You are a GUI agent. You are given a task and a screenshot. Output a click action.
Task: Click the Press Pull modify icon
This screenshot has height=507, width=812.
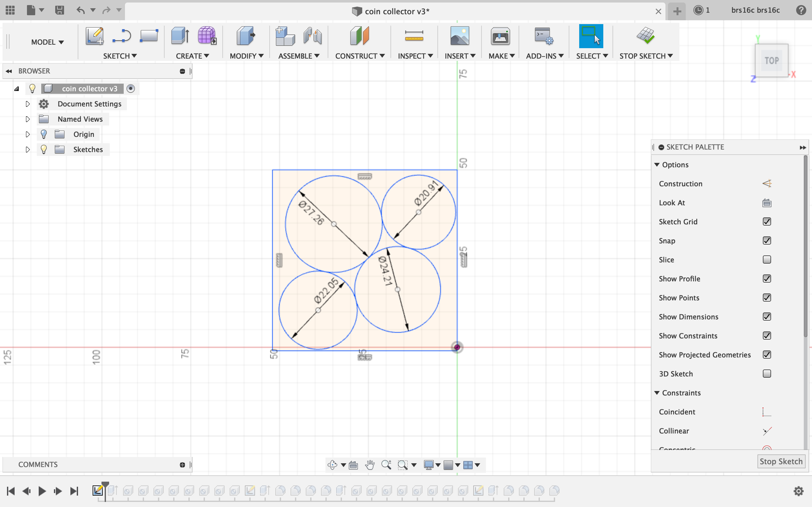click(246, 36)
